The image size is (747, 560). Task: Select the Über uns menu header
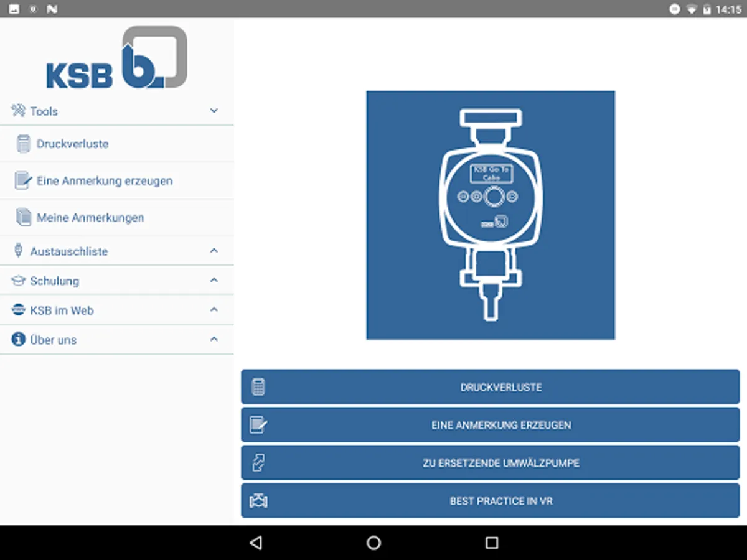tap(117, 340)
